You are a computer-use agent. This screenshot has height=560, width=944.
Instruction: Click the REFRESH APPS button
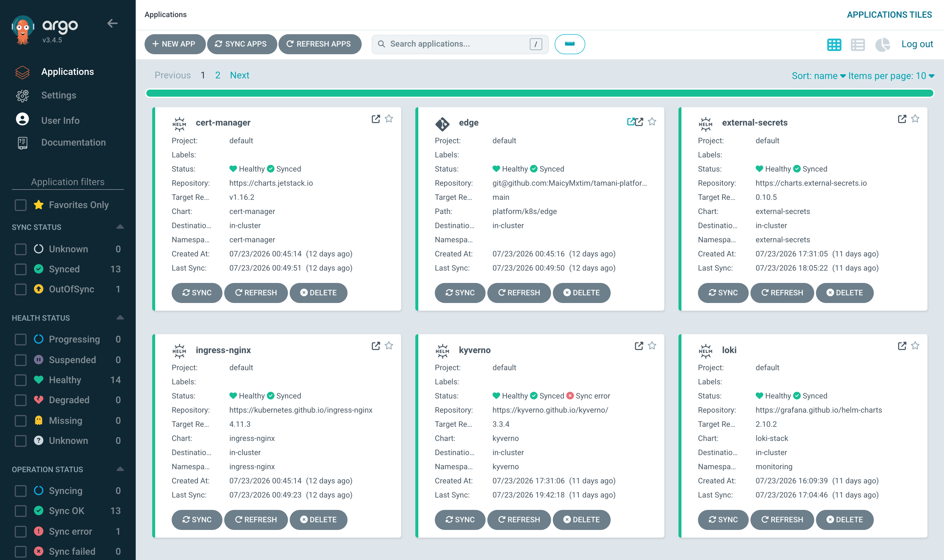pyautogui.click(x=319, y=44)
